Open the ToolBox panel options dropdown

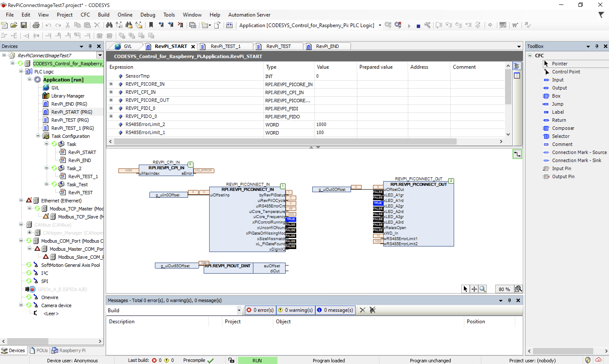tap(588, 46)
